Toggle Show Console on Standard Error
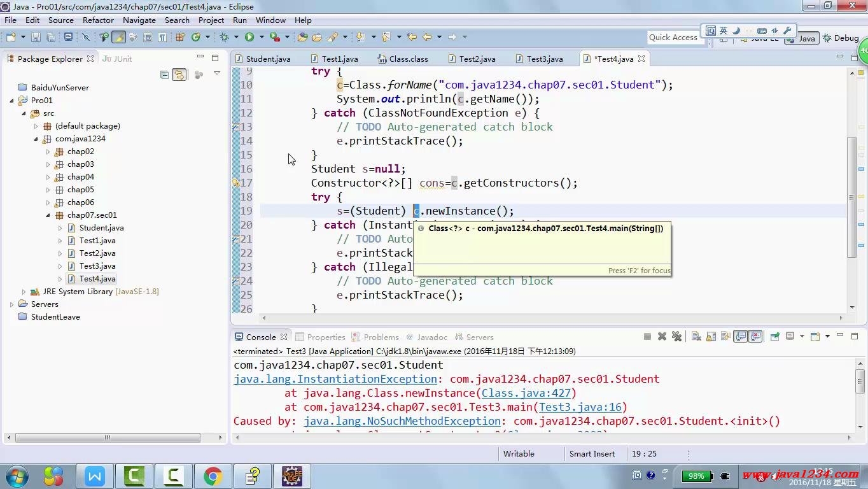This screenshot has width=868, height=489. click(755, 336)
